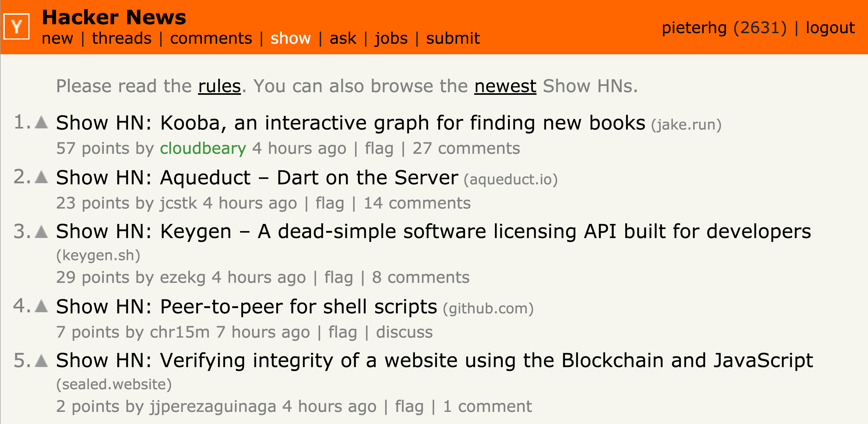Image resolution: width=868 pixels, height=424 pixels.
Task: Open the Show HN rules link
Action: (x=219, y=86)
